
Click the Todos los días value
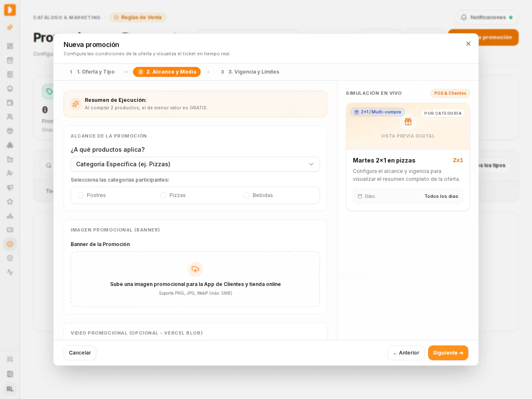coord(441,196)
